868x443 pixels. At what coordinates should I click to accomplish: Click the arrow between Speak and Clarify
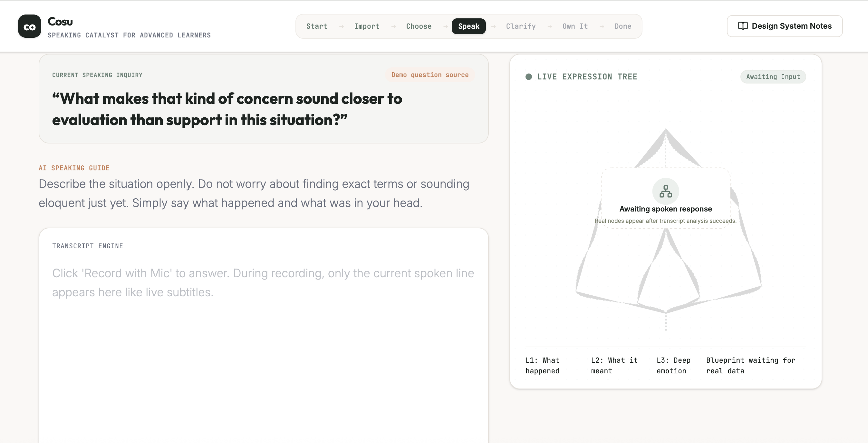point(493,26)
